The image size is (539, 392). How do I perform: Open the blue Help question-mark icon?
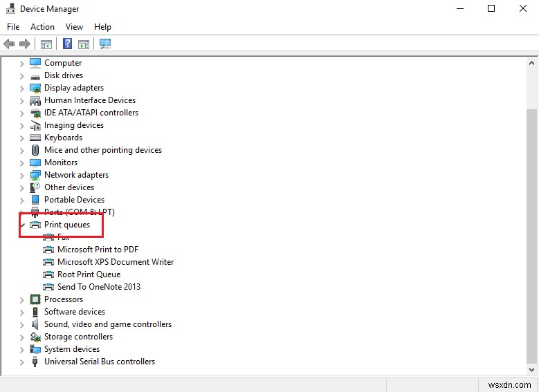click(x=67, y=44)
